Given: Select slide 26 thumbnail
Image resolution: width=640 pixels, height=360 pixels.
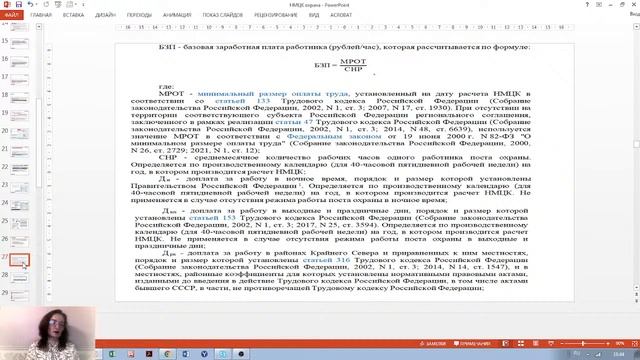Looking at the screenshot, I should tap(19, 241).
